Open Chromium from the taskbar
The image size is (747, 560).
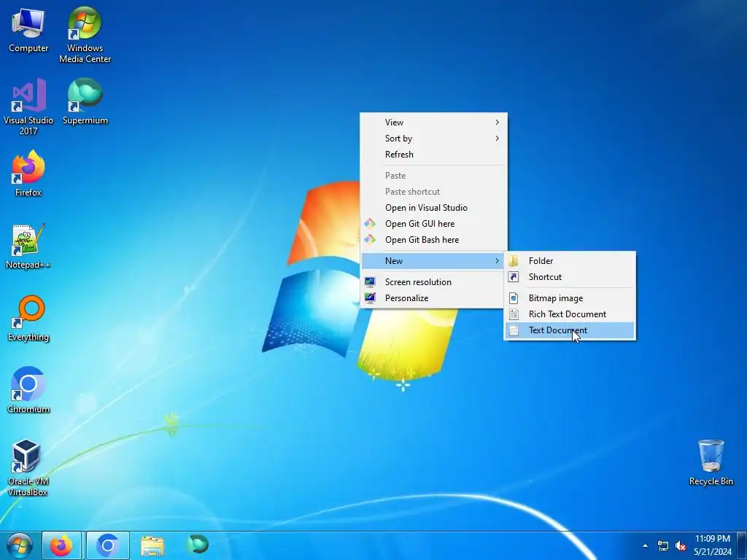pyautogui.click(x=108, y=545)
